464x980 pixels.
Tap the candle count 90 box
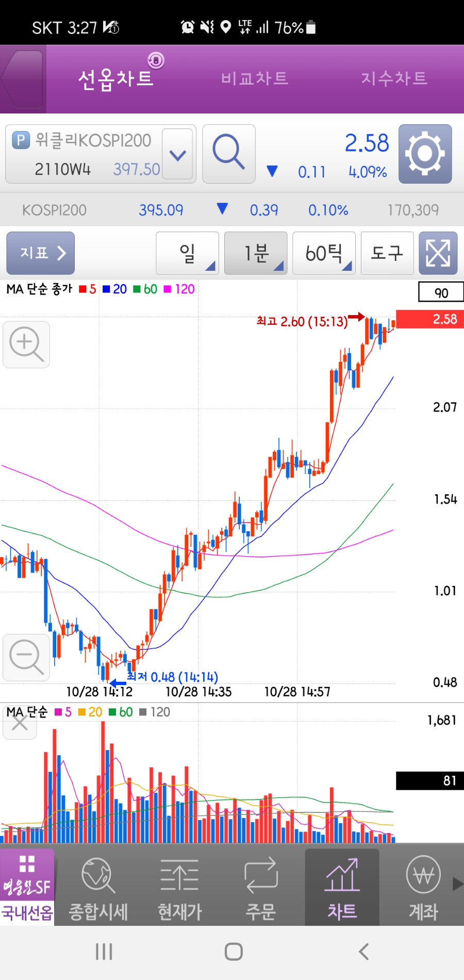point(441,292)
